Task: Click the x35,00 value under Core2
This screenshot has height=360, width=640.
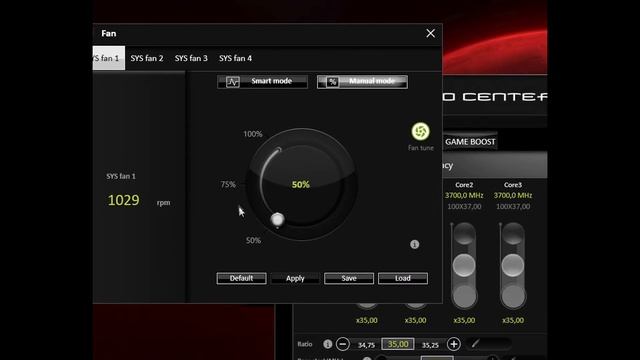Action: click(x=464, y=320)
